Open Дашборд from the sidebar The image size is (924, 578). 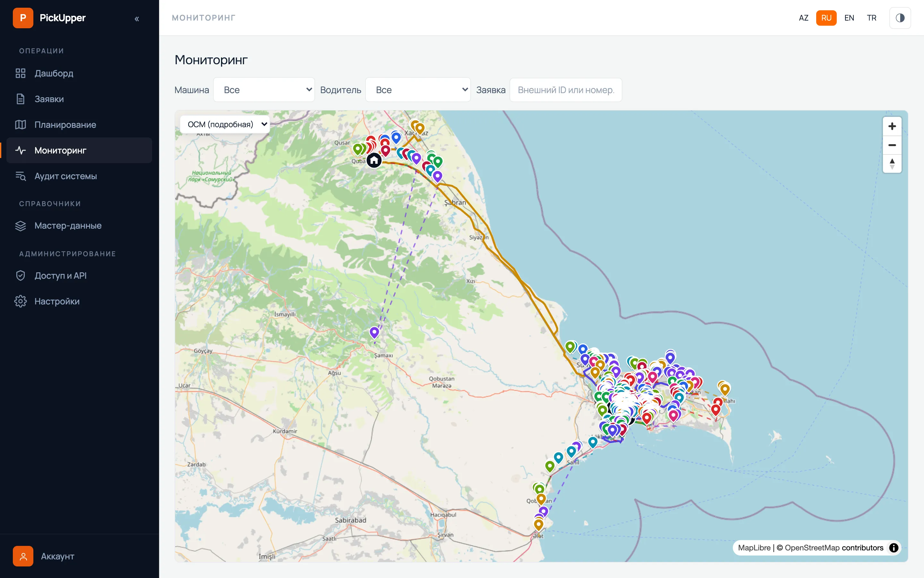pyautogui.click(x=80, y=74)
